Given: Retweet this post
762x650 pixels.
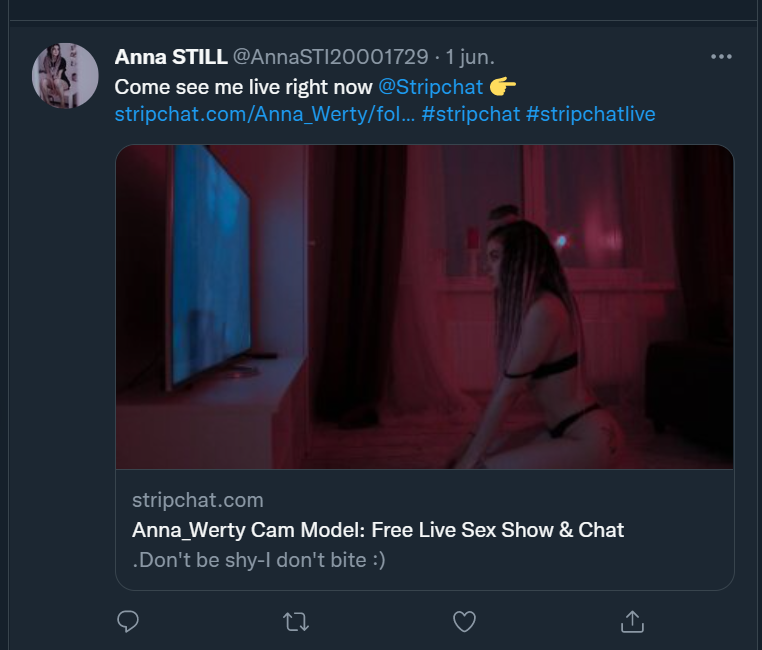Looking at the screenshot, I should coord(295,622).
